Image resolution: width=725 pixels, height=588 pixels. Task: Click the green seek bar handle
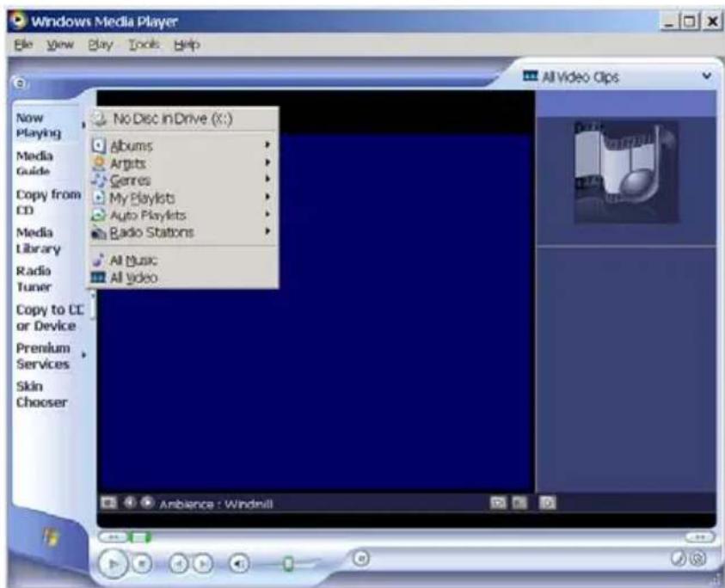click(x=140, y=537)
